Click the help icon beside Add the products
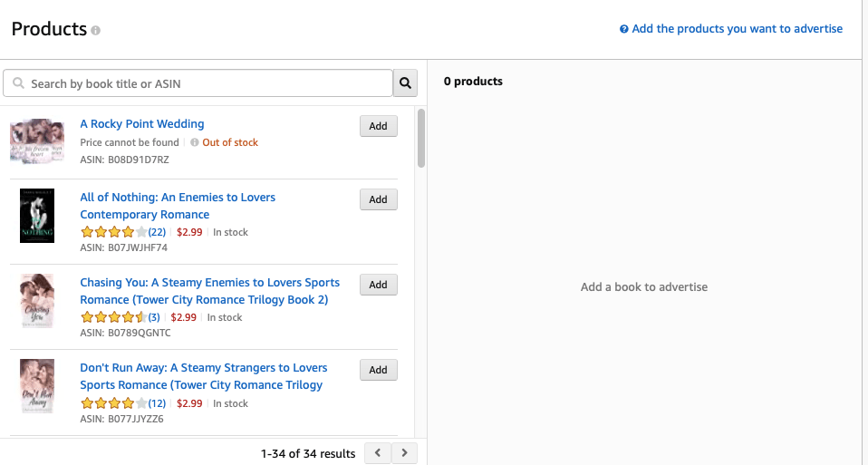This screenshot has width=868, height=465. tap(624, 29)
